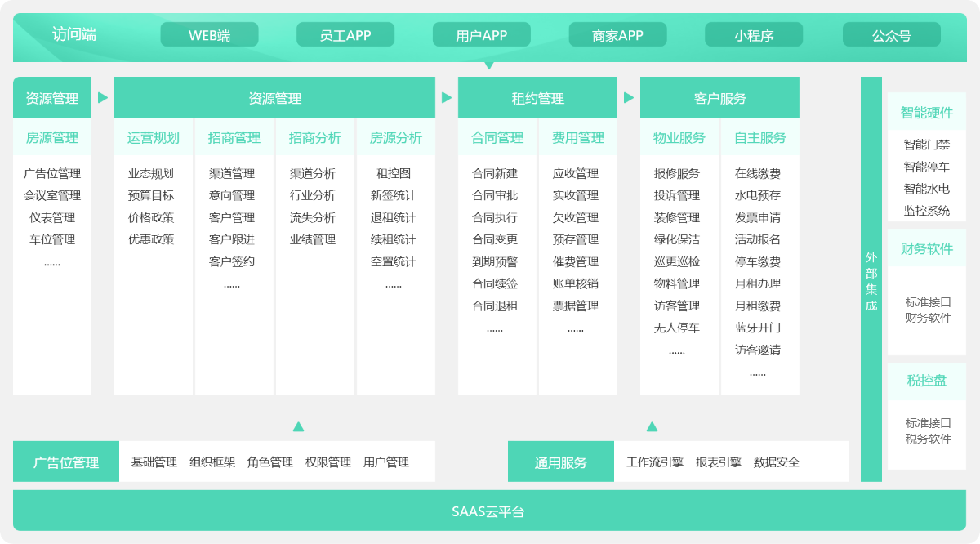Open the 合同新建 item
This screenshot has height=544, width=980.
click(495, 173)
